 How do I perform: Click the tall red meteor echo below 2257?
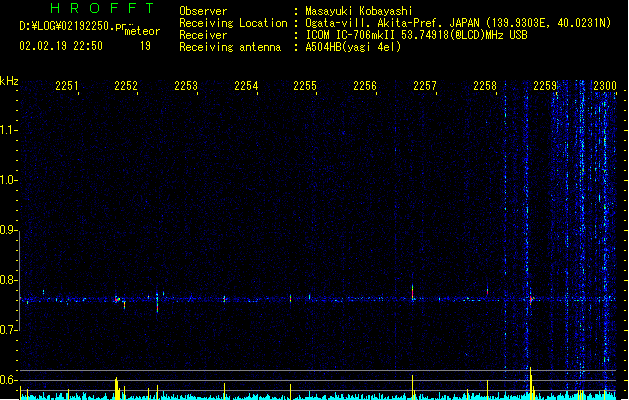click(412, 292)
